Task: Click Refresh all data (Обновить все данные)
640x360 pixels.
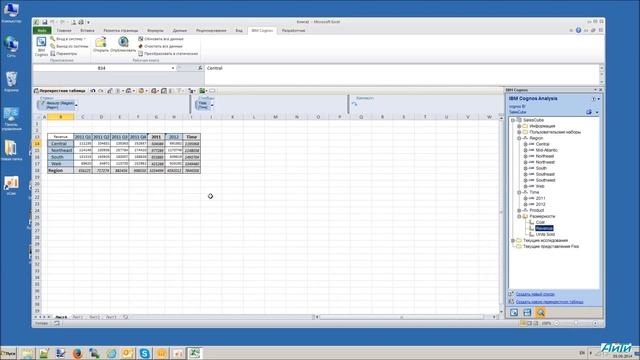Action: click(160, 39)
